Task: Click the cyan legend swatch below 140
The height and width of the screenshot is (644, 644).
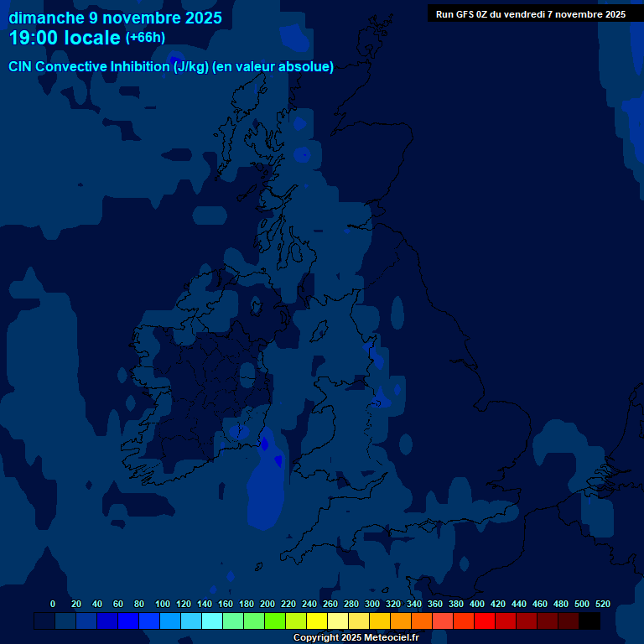Action: click(x=212, y=621)
